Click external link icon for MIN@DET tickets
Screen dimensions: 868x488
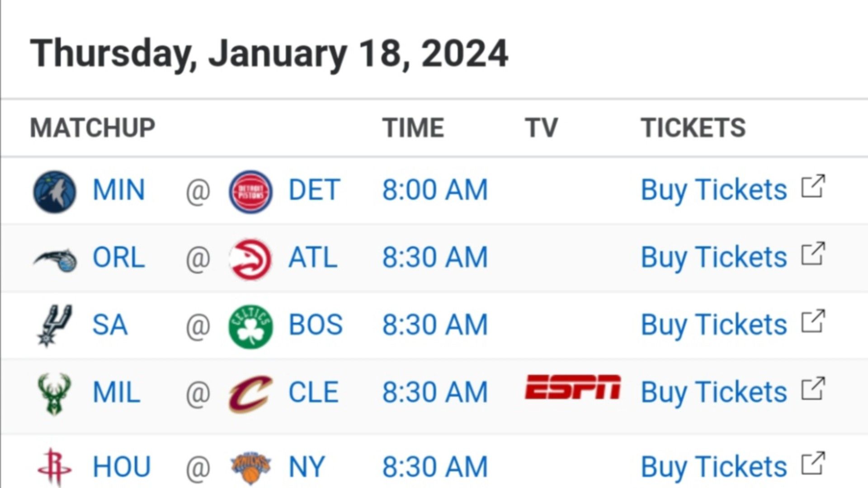coord(813,186)
